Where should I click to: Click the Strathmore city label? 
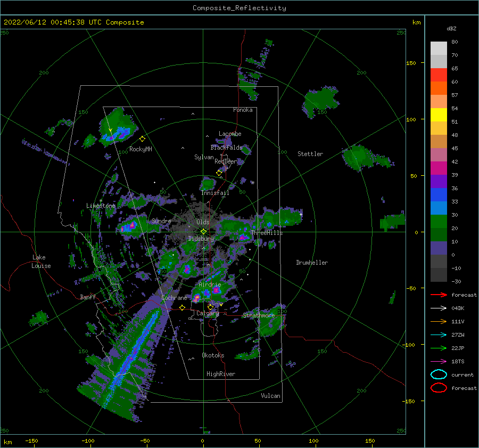[x=259, y=315]
